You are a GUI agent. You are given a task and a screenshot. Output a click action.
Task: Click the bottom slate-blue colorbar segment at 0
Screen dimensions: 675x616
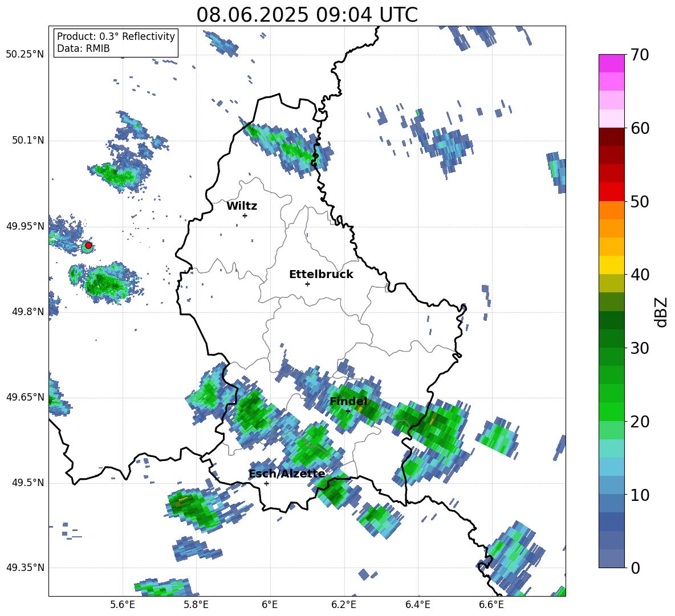611,559
